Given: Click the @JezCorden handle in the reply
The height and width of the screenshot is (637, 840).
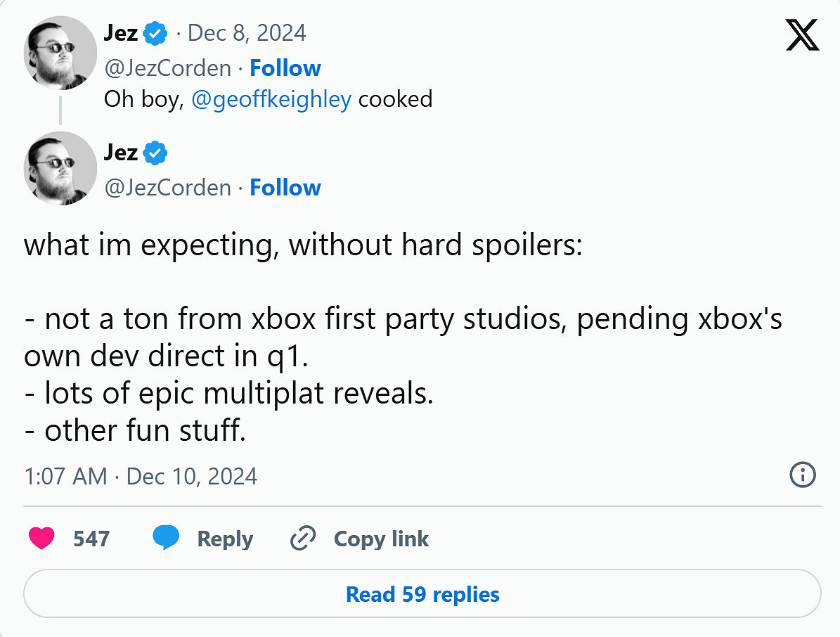Looking at the screenshot, I should click(167, 187).
